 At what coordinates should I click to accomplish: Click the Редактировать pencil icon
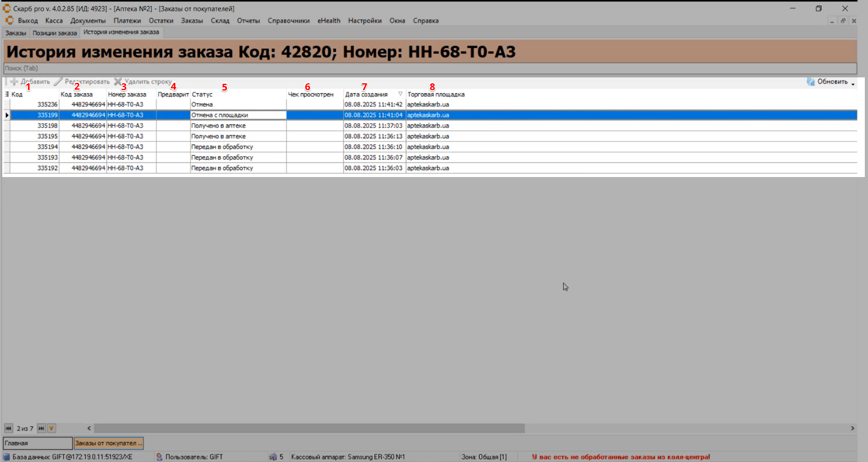[58, 82]
